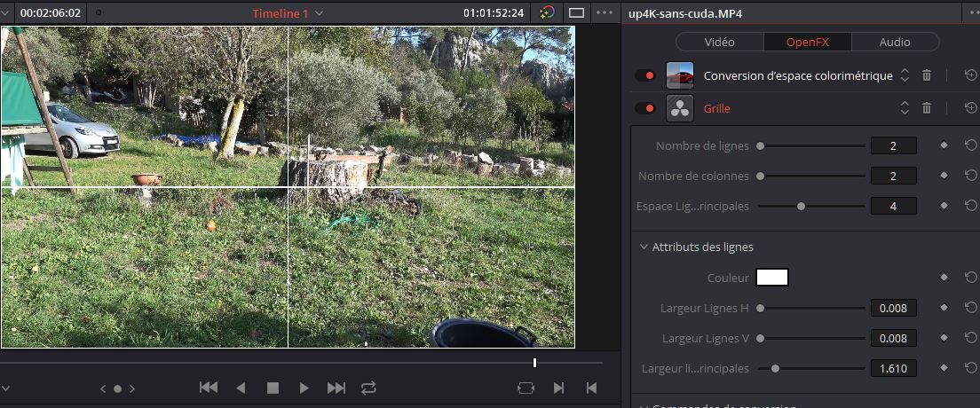980x408 pixels.
Task: Click the Largeur lignes principales slider
Action: [x=812, y=368]
